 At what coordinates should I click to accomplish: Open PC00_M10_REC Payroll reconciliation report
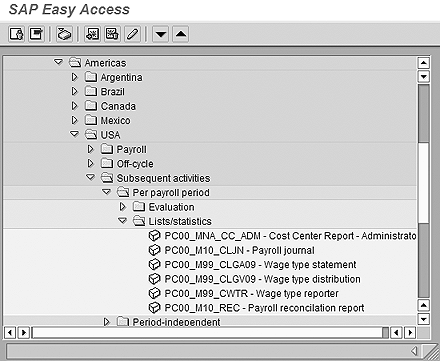[264, 308]
